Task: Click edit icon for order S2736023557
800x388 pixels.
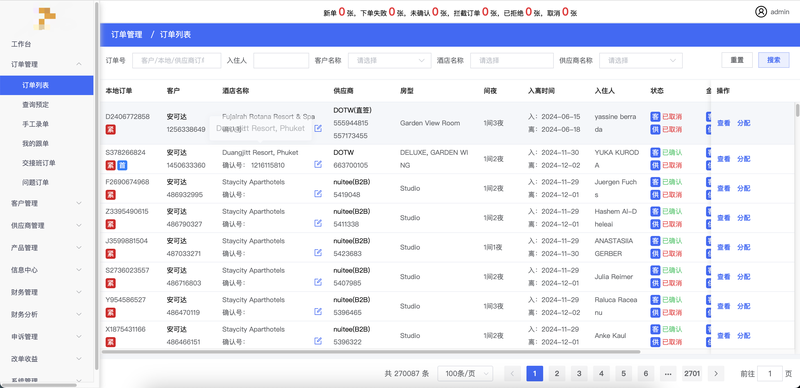Action: 318,282
